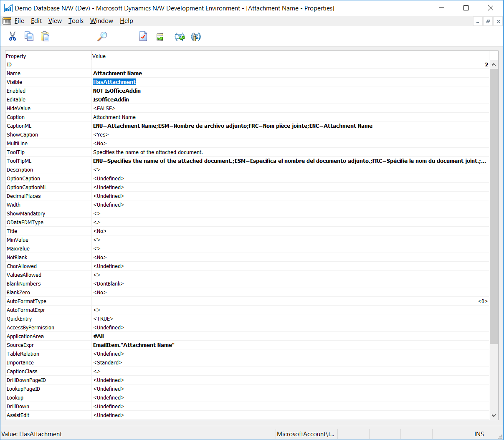Select the SourceExpr value EmailItem."Attachment Name"
504x440 pixels.
[134, 345]
